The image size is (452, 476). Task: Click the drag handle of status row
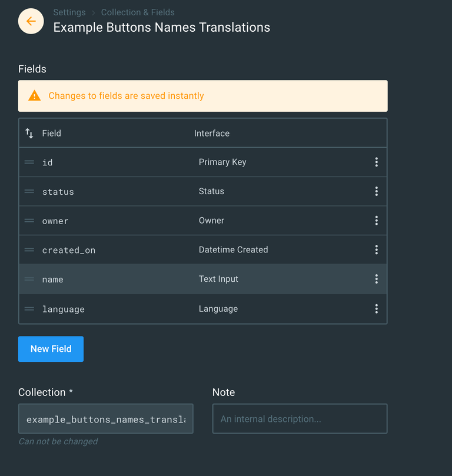(x=29, y=191)
